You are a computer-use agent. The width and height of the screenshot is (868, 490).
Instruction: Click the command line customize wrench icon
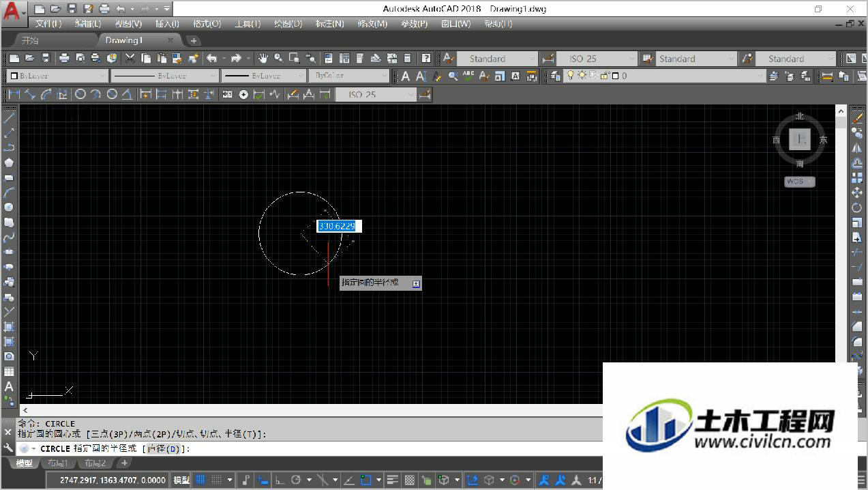(8, 448)
